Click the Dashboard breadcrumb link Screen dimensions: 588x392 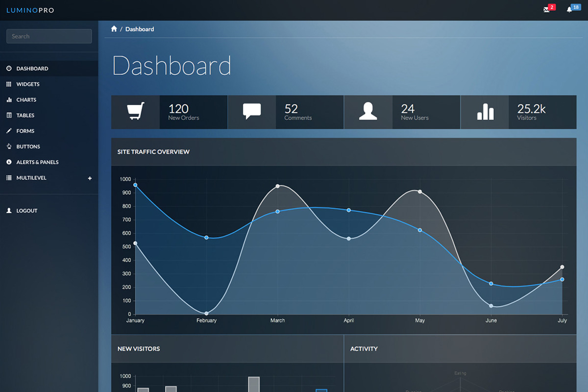(140, 29)
